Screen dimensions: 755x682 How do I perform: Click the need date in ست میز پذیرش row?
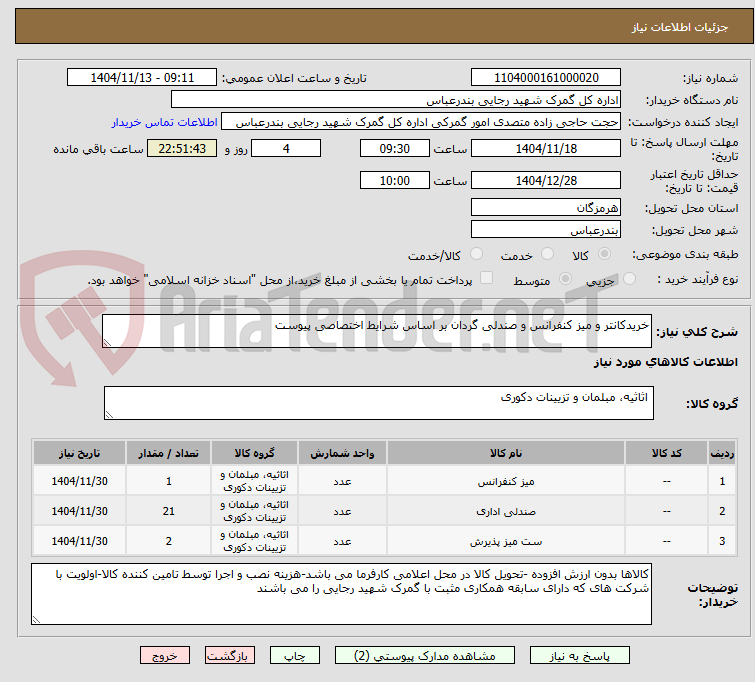click(79, 541)
